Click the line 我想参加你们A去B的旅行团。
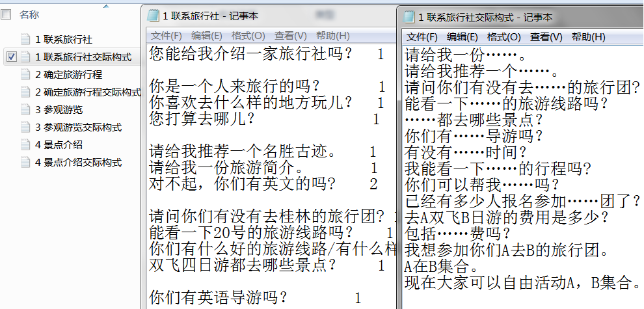Screen dimensions: 644x309 [506, 250]
